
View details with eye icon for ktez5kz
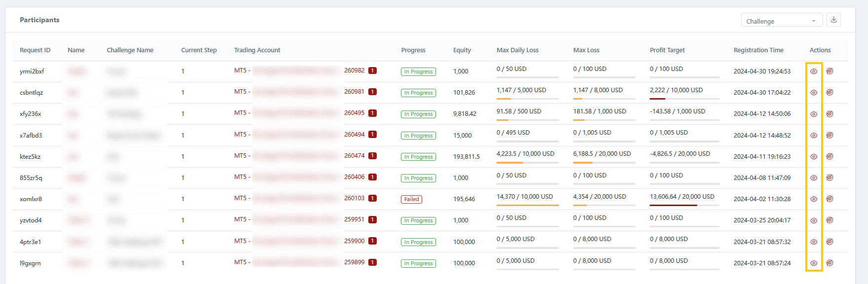814,157
